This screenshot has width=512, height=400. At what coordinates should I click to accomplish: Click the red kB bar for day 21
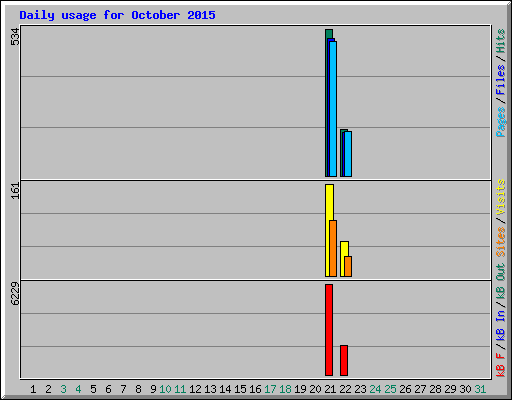pos(329,330)
